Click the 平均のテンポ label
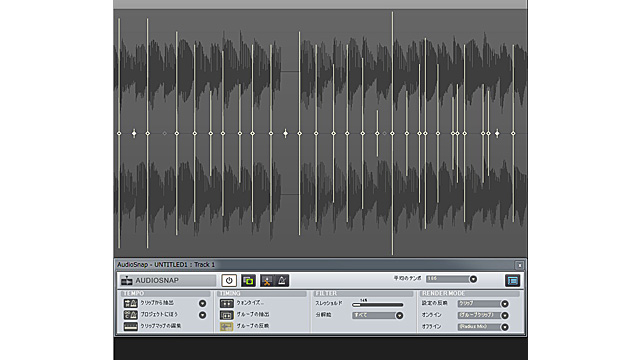The image size is (640, 360). 407,278
